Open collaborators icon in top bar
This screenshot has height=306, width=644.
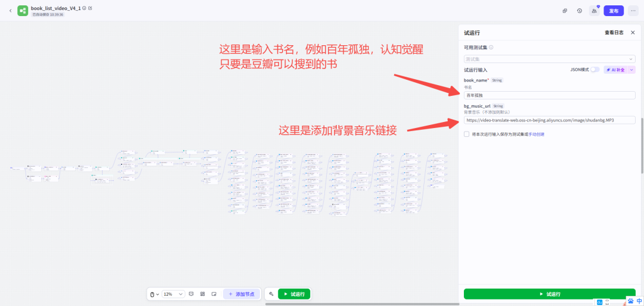tap(595, 11)
